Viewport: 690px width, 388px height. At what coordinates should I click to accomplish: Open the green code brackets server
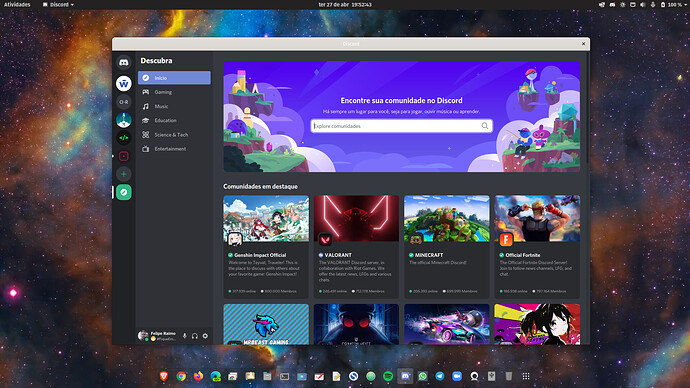click(124, 138)
